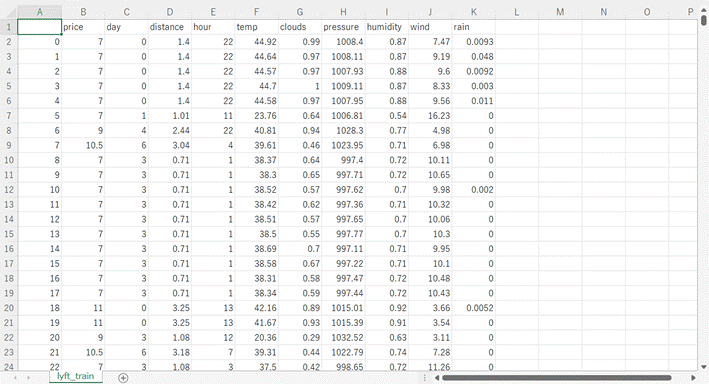
Task: Click temp value 42.16
Action: click(257, 308)
